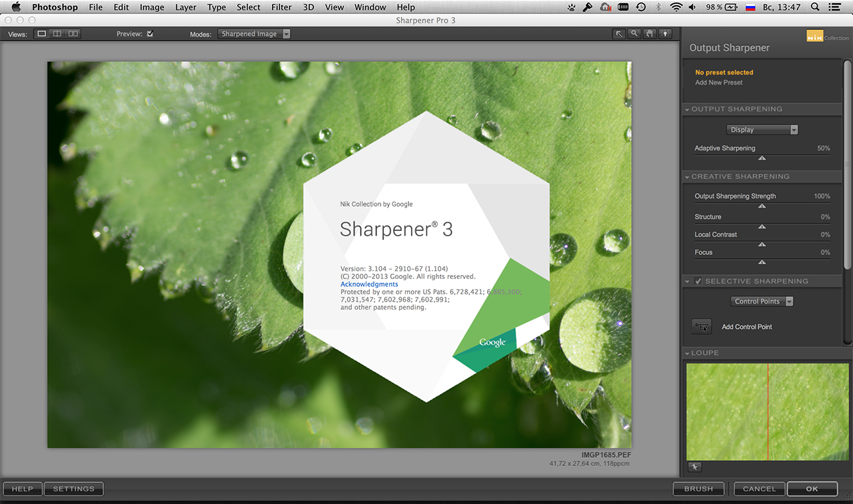Image resolution: width=853 pixels, height=504 pixels.
Task: Select the Pan hand tool
Action: pos(650,34)
